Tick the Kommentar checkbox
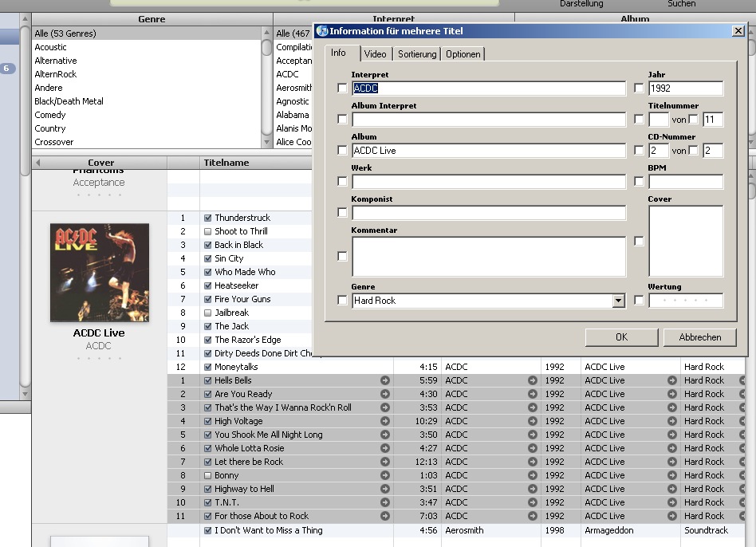 point(342,257)
